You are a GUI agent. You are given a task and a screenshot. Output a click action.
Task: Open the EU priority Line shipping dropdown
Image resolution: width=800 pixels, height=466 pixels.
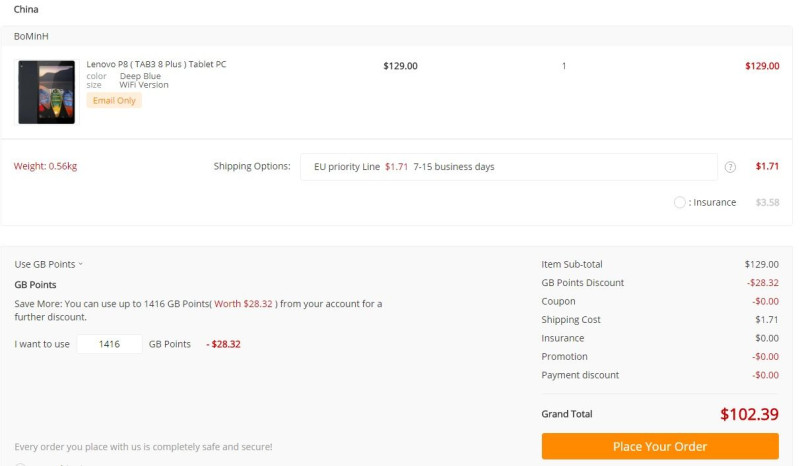[509, 167]
